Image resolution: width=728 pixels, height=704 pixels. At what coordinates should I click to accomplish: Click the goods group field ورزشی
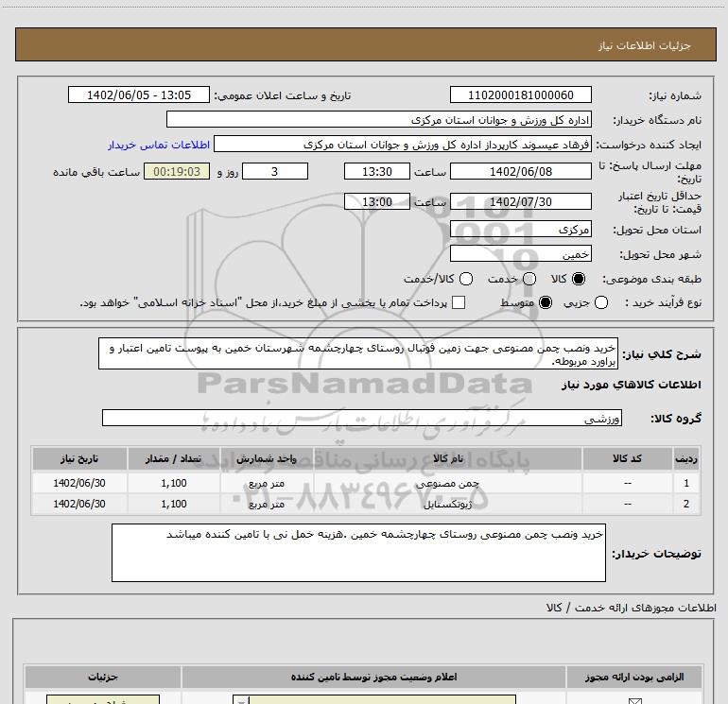coord(362,418)
